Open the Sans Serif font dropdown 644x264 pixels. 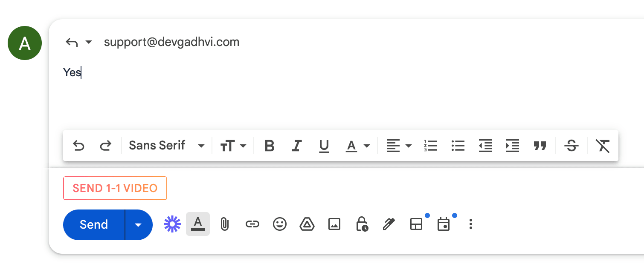click(x=167, y=146)
